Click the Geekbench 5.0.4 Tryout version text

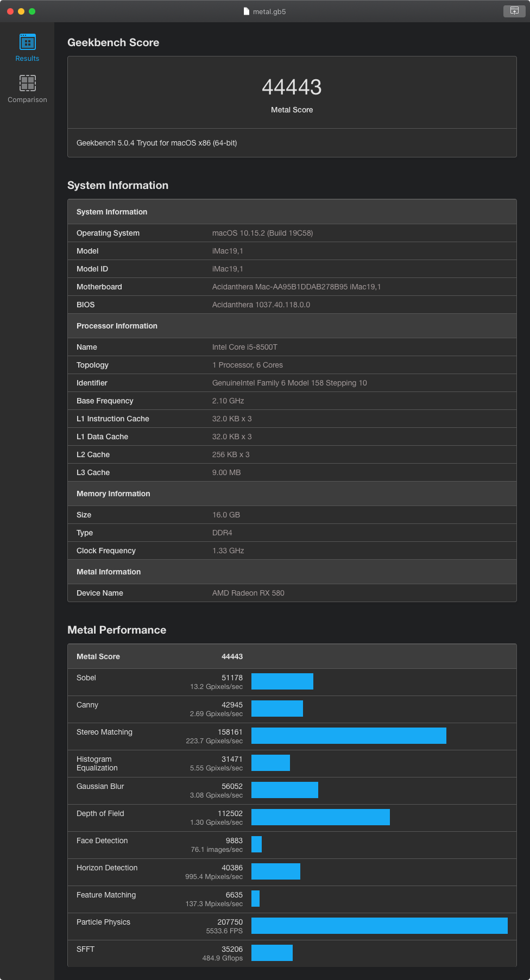pos(156,143)
